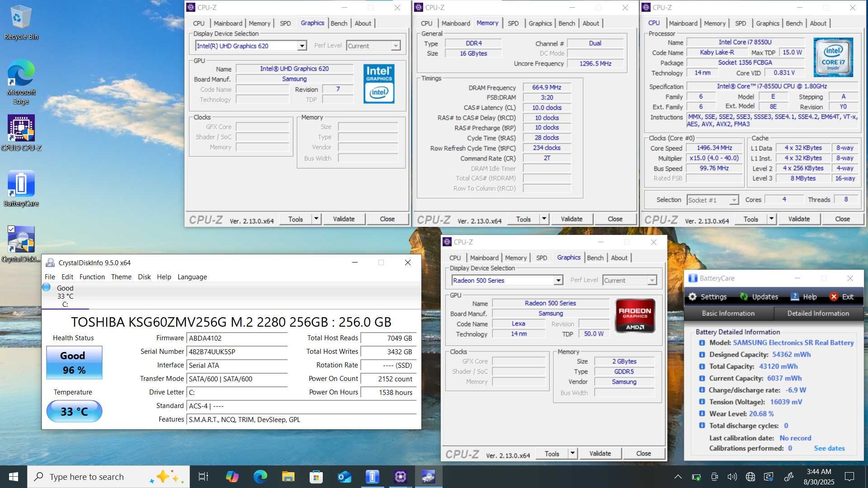Open Tools dropdown arrow in Radeon CPU-Z window

coord(573,453)
